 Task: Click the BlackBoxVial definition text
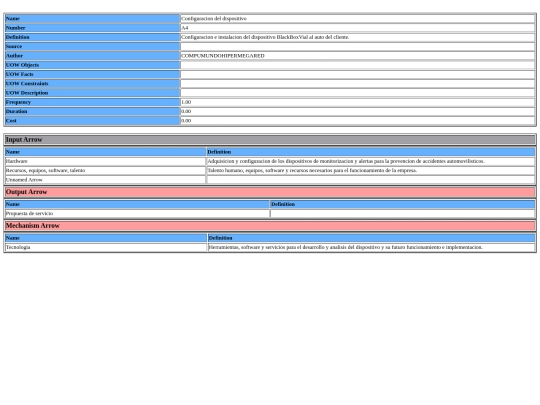265,37
